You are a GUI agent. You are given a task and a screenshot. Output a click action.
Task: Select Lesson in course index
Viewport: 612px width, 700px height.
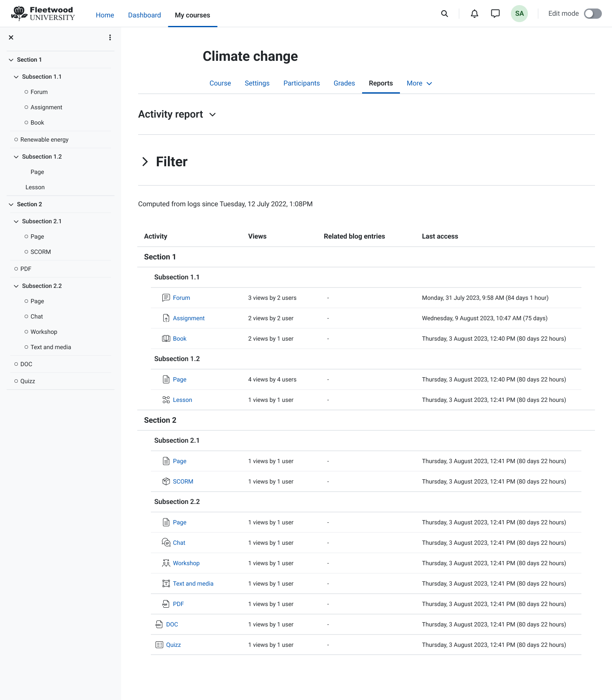35,187
